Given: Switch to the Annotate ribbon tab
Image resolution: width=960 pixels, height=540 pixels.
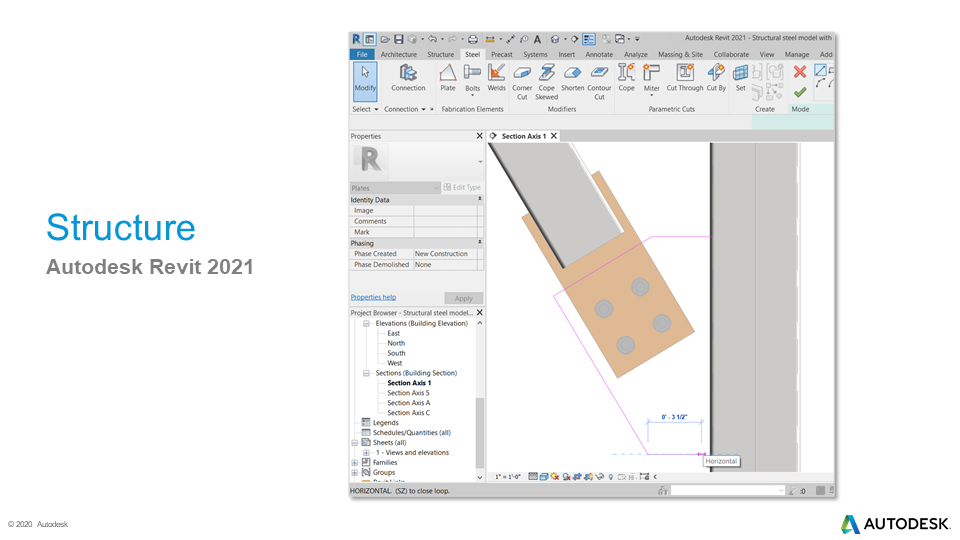Looking at the screenshot, I should [x=599, y=54].
